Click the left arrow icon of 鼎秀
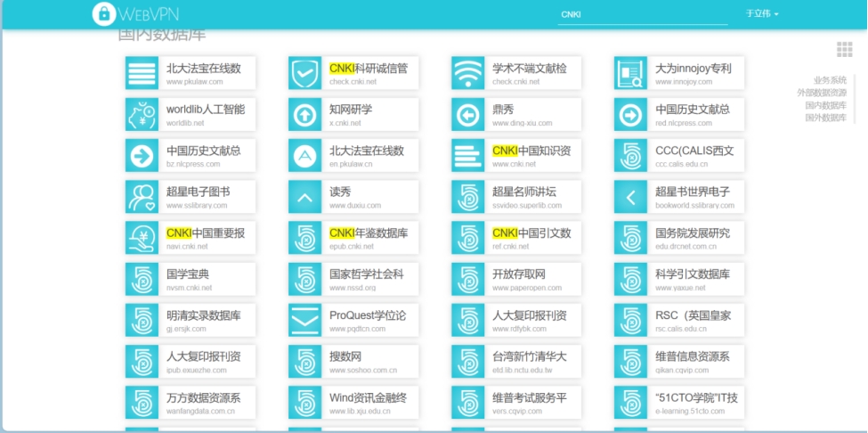The image size is (868, 433). 467,114
